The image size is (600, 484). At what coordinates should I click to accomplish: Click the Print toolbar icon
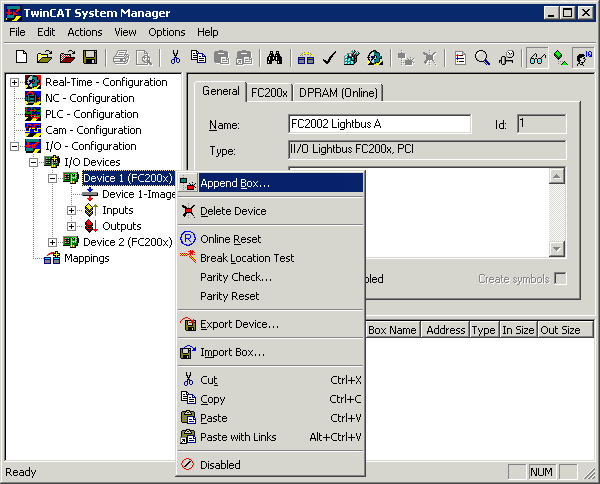121,58
